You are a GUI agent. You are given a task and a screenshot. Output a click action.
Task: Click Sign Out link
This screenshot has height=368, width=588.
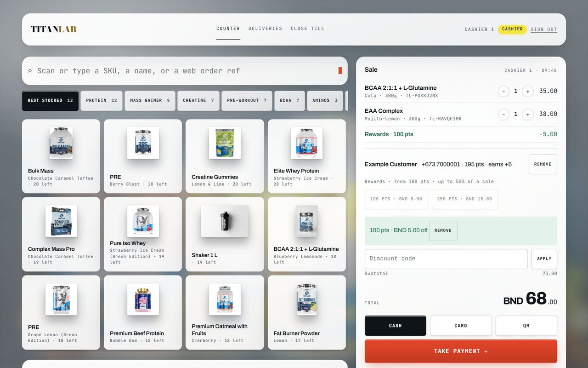[544, 29]
